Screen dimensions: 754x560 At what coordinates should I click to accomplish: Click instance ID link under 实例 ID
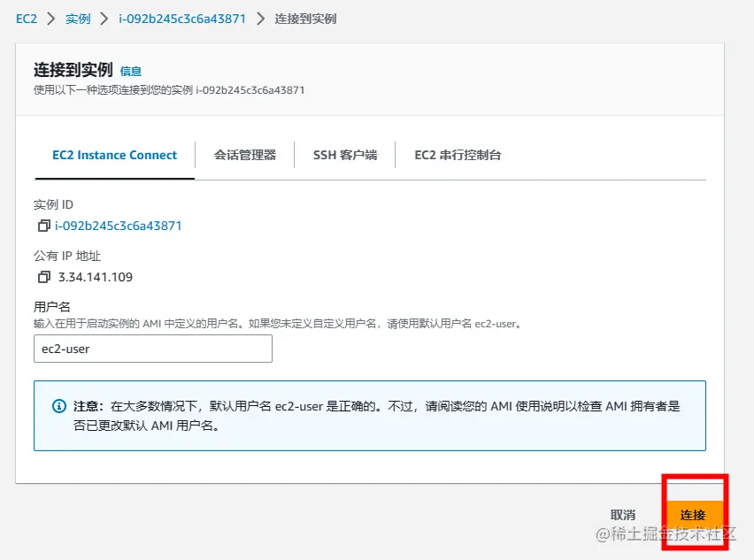(119, 226)
